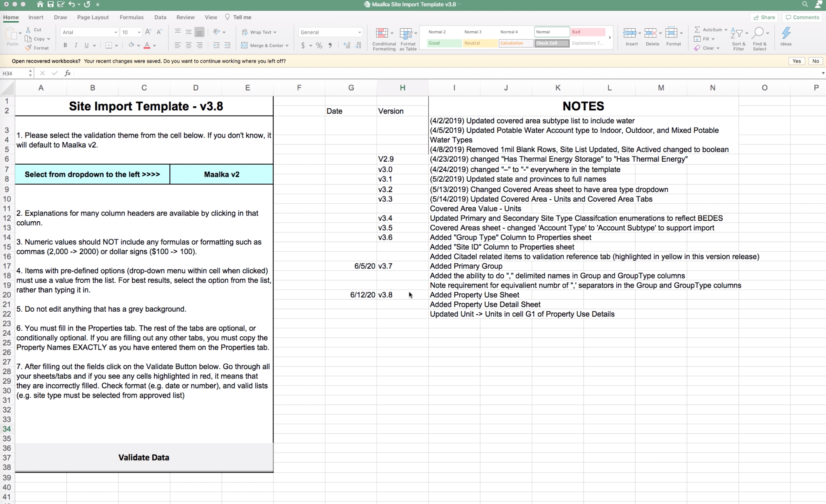Expand the cell styles gallery
This screenshot has width=826, height=504.
pos(609,37)
